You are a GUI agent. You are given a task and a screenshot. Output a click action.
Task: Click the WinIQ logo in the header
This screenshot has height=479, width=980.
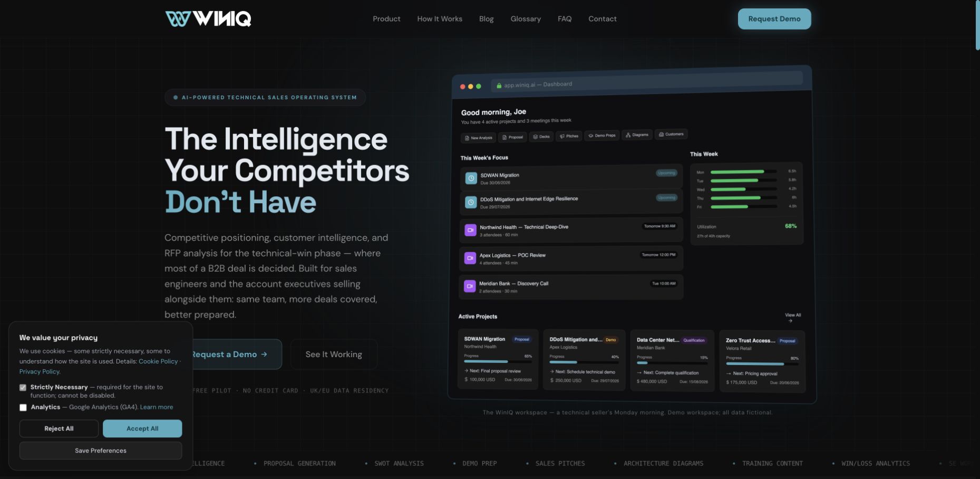(x=208, y=18)
